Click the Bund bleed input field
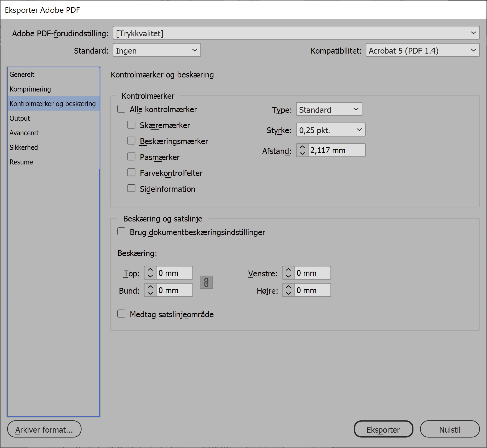Viewport: 487px width, 448px height. pyautogui.click(x=174, y=290)
